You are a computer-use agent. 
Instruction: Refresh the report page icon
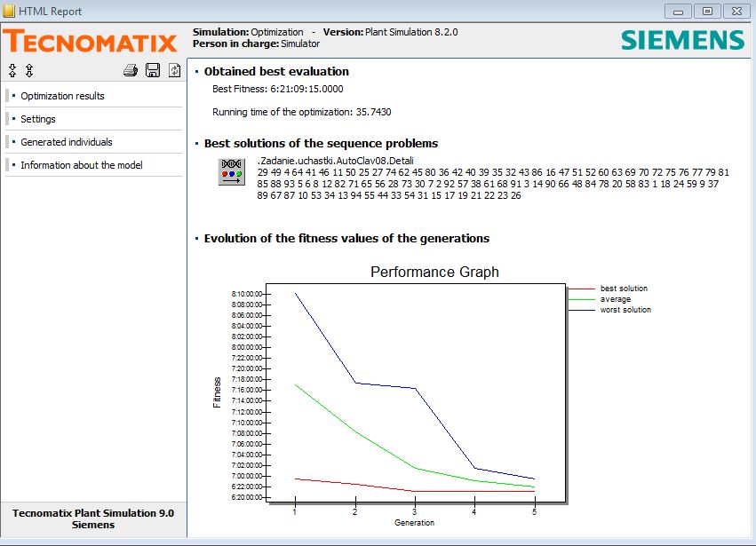(174, 70)
